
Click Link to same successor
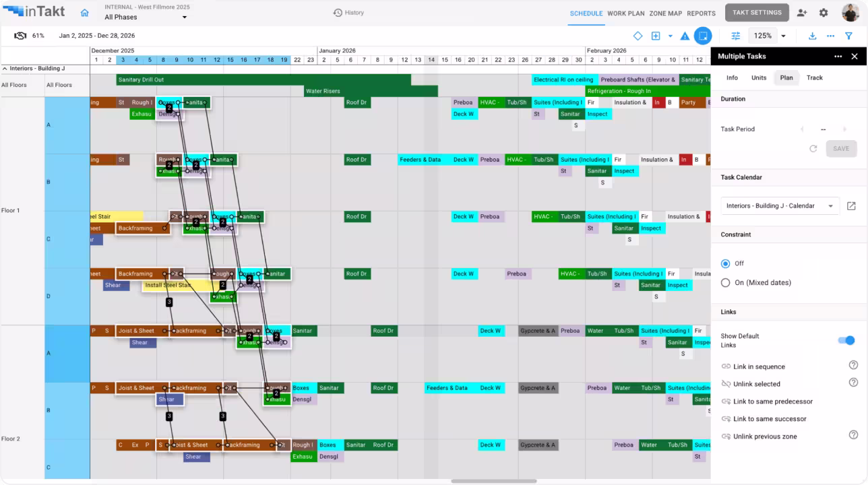point(770,419)
